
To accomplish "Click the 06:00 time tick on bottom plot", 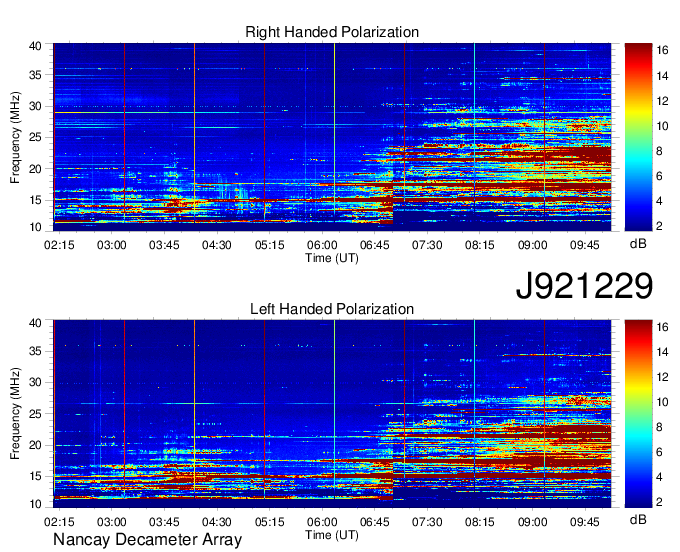I will click(x=322, y=522).
